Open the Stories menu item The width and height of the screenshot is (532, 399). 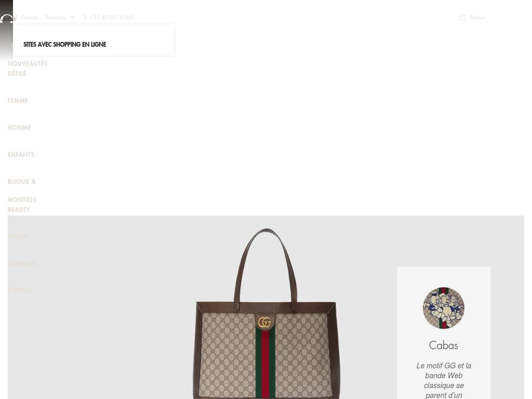[19, 291]
